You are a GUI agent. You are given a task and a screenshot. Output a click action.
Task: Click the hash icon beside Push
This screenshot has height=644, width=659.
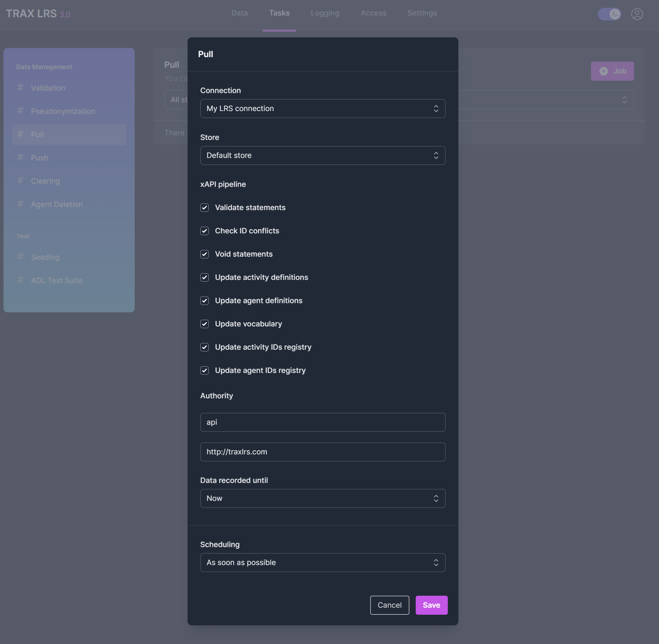tap(20, 157)
